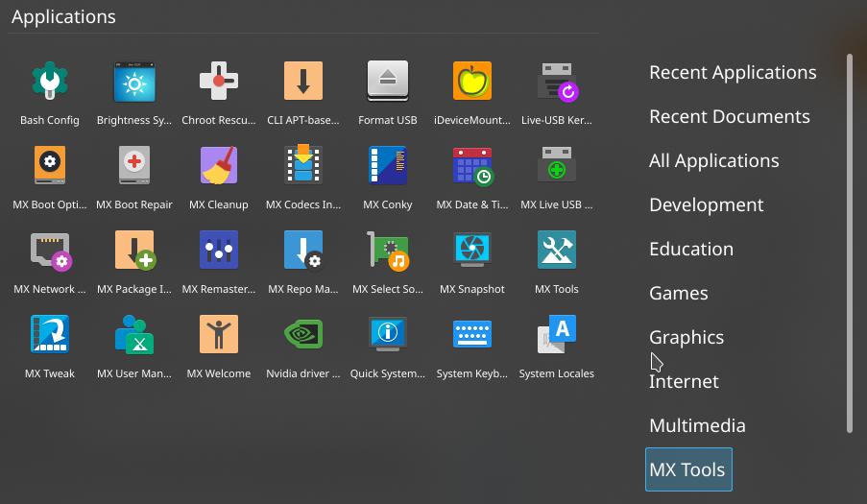Launch MX Repo Manager

(x=304, y=250)
